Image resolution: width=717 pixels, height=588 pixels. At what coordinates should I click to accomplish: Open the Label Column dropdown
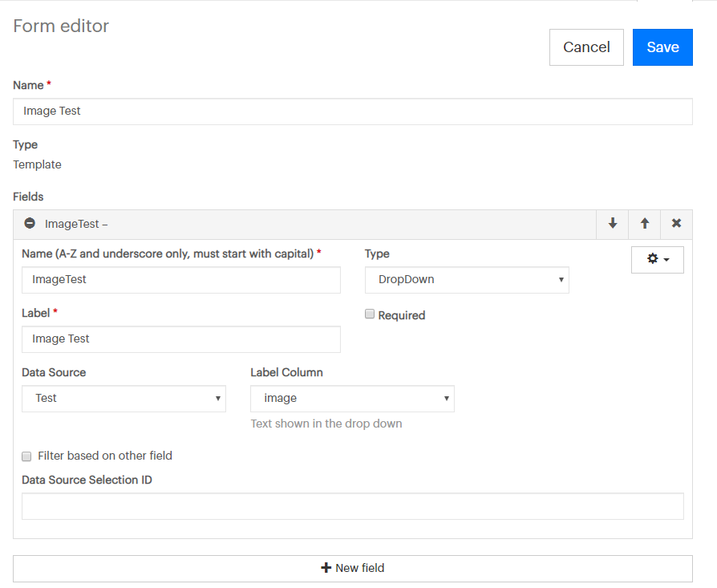point(352,399)
